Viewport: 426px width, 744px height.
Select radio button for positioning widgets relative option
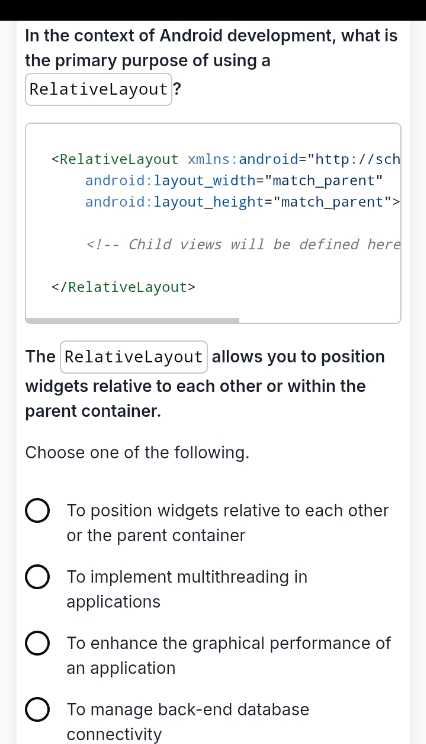tap(37, 511)
